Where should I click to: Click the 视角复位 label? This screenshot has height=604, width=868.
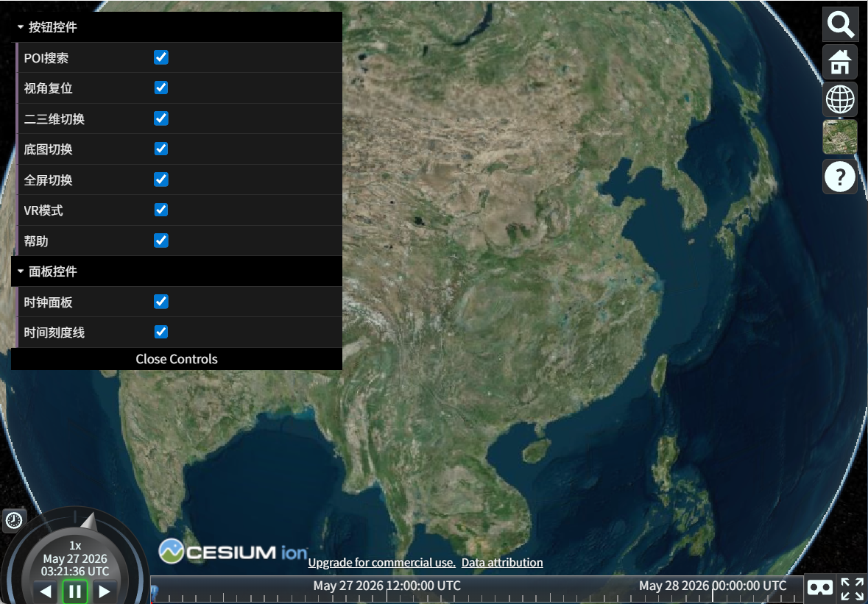(48, 88)
